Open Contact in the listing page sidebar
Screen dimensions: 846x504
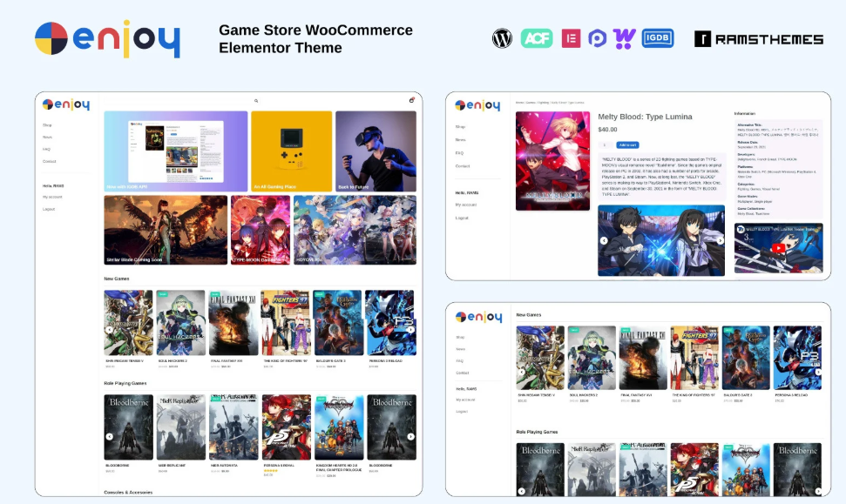click(x=463, y=373)
